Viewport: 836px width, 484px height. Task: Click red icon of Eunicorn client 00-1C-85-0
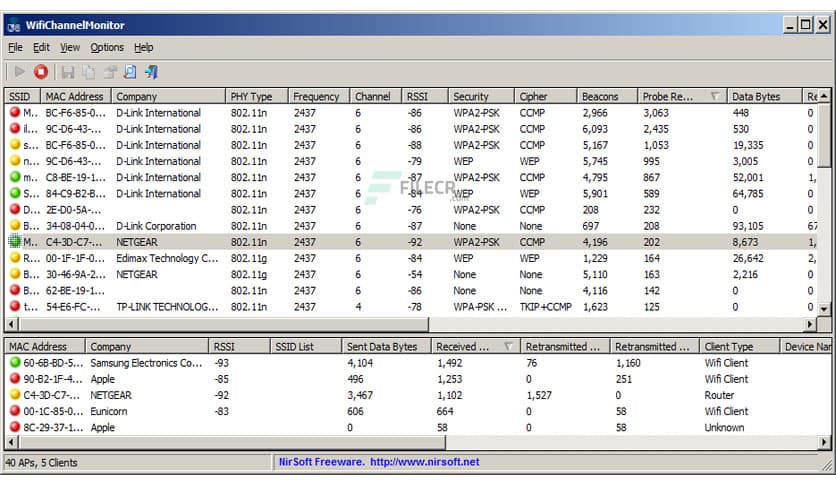[x=15, y=410]
